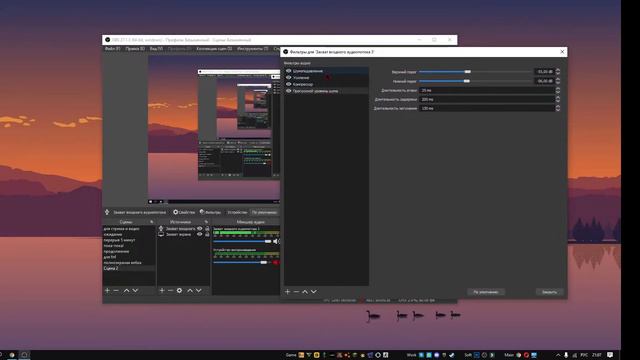Screen dimensions: 640x360
Task: Switch the РУС input language in the taskbar
Action: (584, 355)
